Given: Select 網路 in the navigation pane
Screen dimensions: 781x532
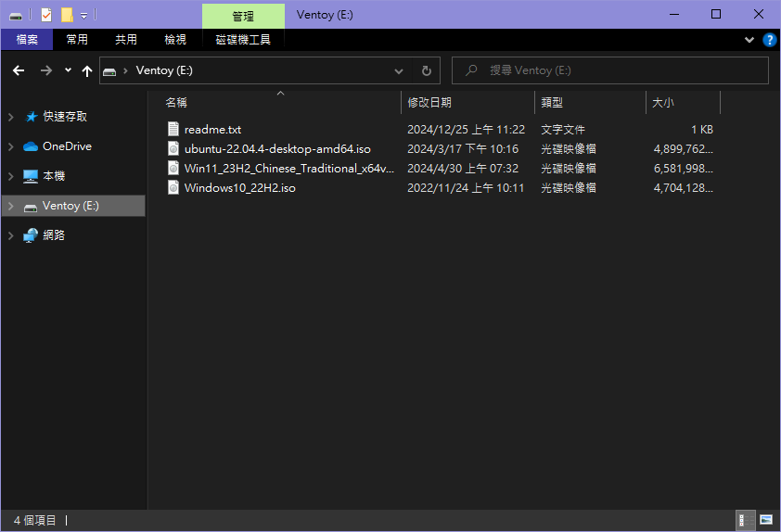Looking at the screenshot, I should (54, 234).
